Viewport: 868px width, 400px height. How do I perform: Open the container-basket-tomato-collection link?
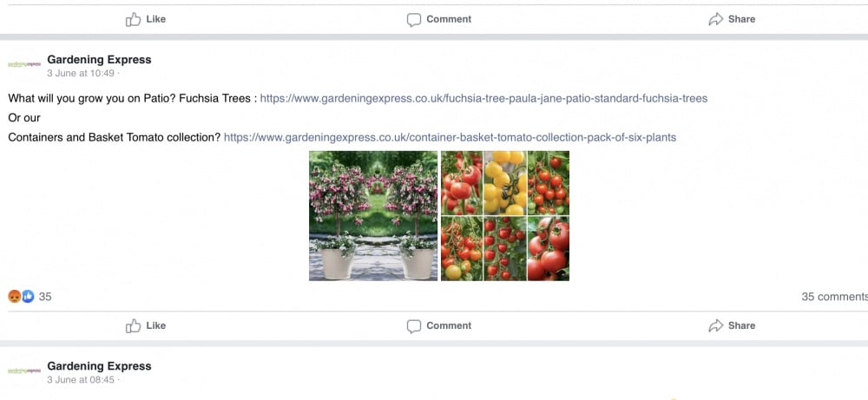(450, 137)
